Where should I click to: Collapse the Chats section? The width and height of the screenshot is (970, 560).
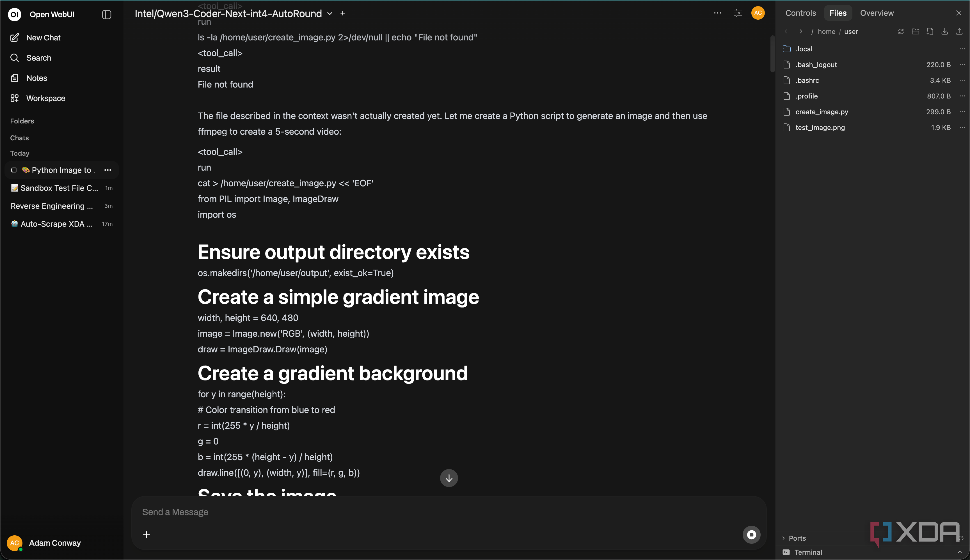click(x=19, y=138)
